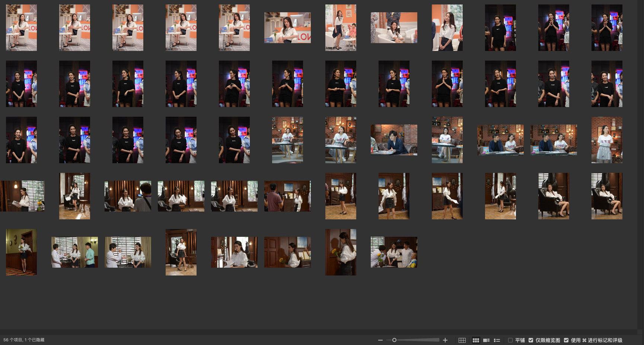Screen dimensions: 644x345
Task: Click the thumbnail size slider handle
Action: 394,340
